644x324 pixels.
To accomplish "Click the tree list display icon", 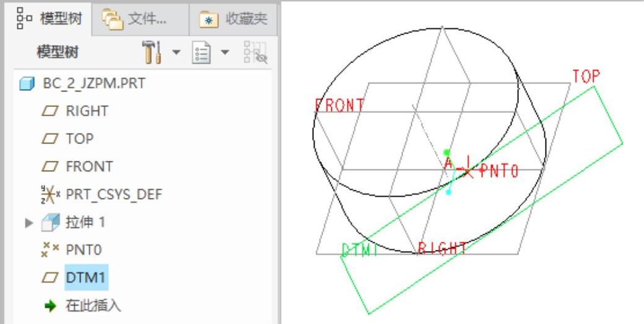I will pos(201,53).
